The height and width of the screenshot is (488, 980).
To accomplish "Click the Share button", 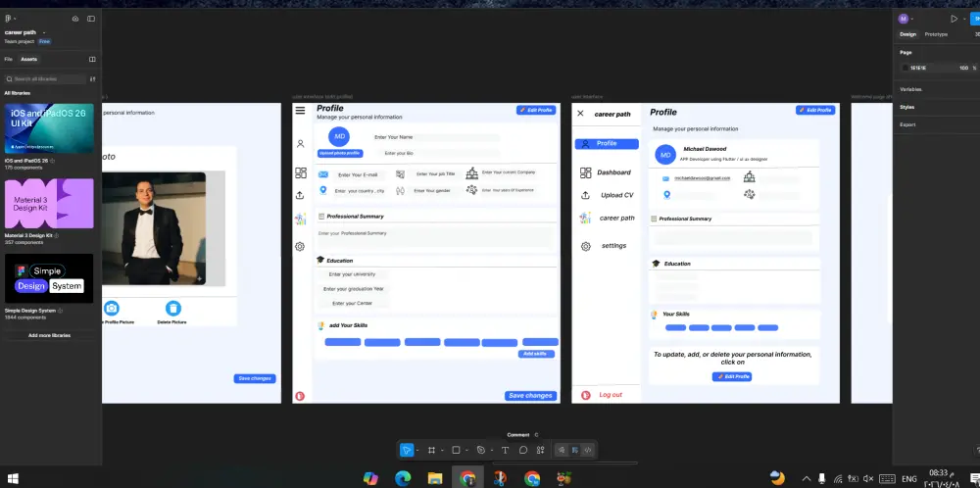I will pyautogui.click(x=976, y=19).
